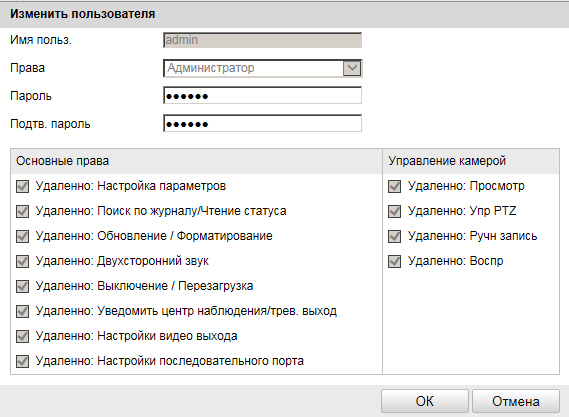The width and height of the screenshot is (569, 417).
Task: Toggle Удаленно: Уведомить центр наблюдения checkbox
Action: point(22,311)
